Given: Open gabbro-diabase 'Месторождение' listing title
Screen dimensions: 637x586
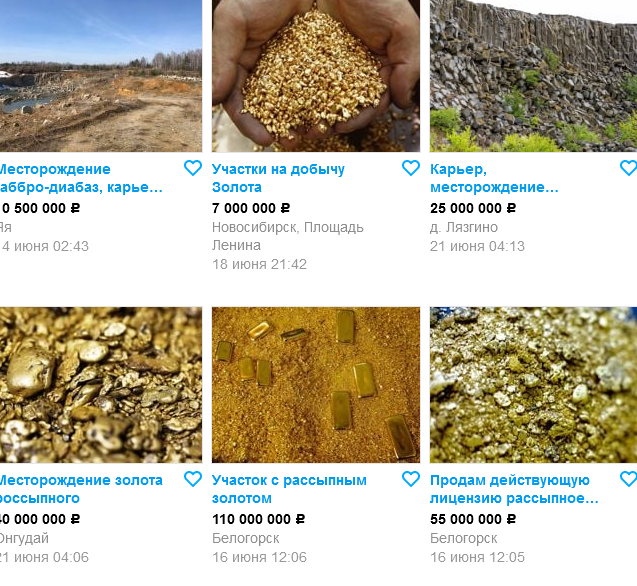Looking at the screenshot, I should pyautogui.click(x=81, y=178).
